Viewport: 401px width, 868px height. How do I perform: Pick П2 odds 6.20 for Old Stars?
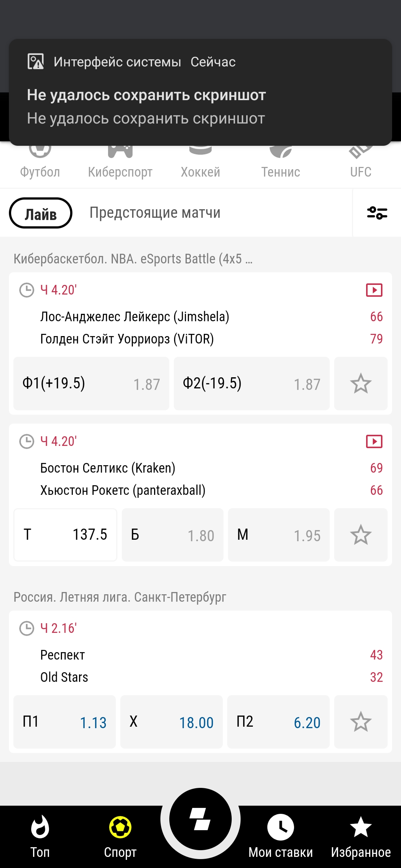coord(278,722)
